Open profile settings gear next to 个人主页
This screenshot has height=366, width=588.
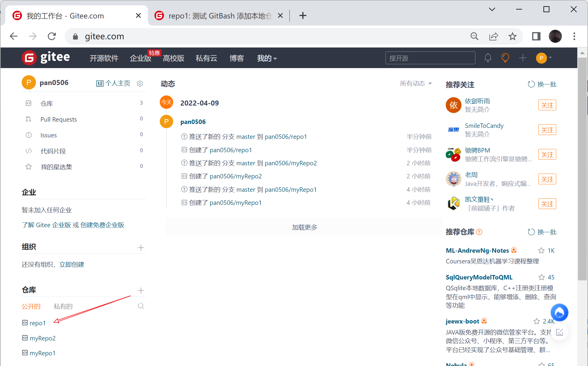coord(140,84)
